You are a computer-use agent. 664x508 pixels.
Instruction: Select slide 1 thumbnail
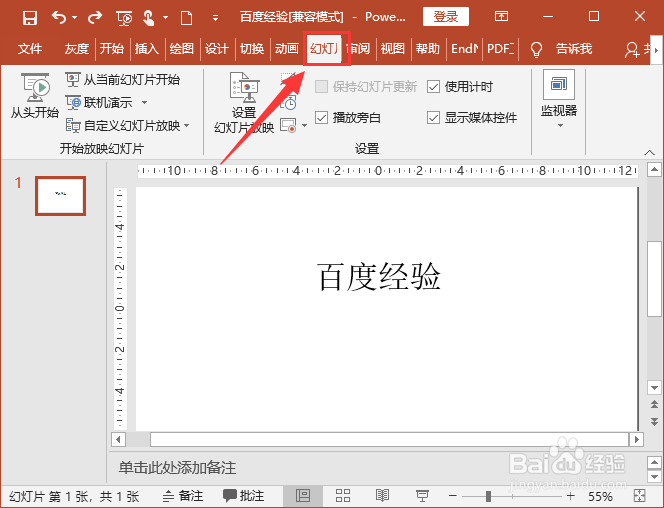pos(61,196)
